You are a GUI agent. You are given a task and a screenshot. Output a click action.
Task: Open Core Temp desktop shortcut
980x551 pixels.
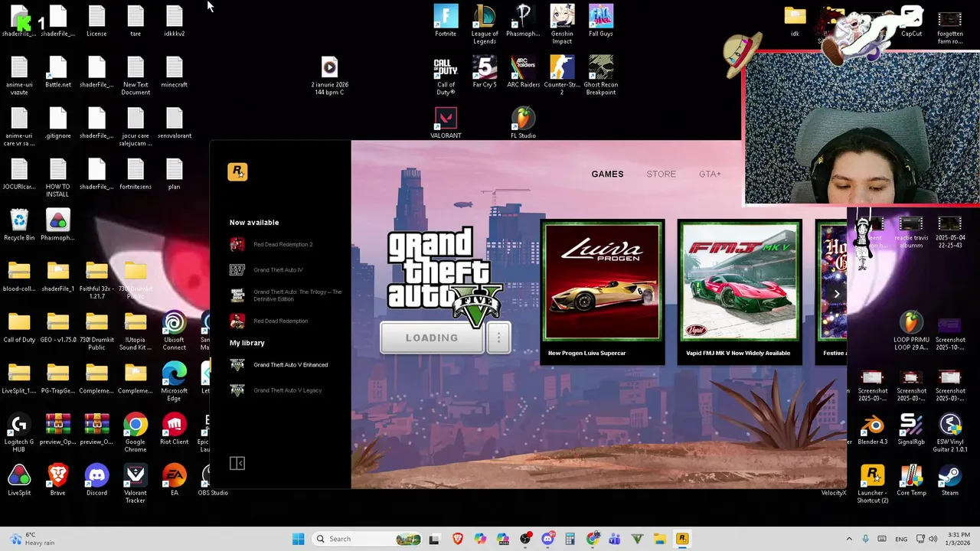[911, 481]
